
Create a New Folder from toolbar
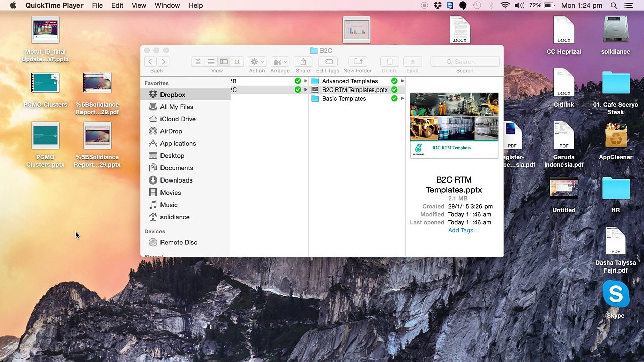coord(357,62)
